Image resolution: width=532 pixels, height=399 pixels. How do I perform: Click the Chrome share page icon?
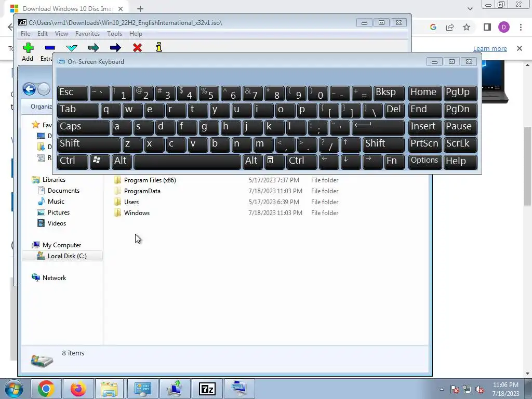(x=450, y=27)
